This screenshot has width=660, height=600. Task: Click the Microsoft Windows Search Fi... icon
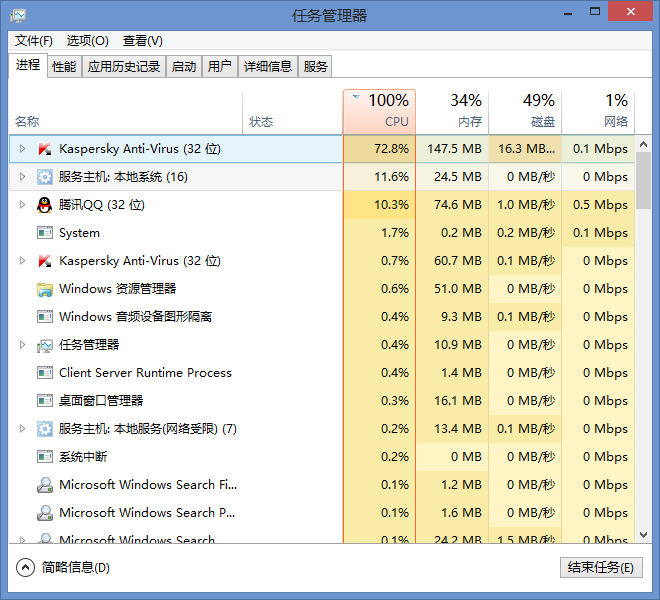point(45,485)
